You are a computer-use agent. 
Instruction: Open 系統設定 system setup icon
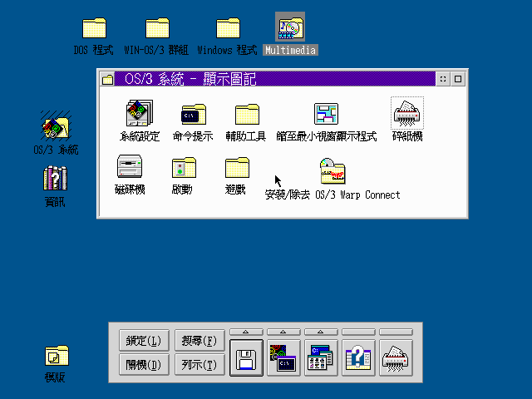coord(140,113)
